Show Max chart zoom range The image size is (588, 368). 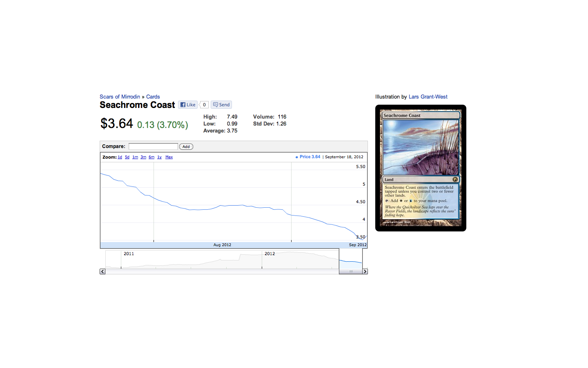(x=169, y=157)
